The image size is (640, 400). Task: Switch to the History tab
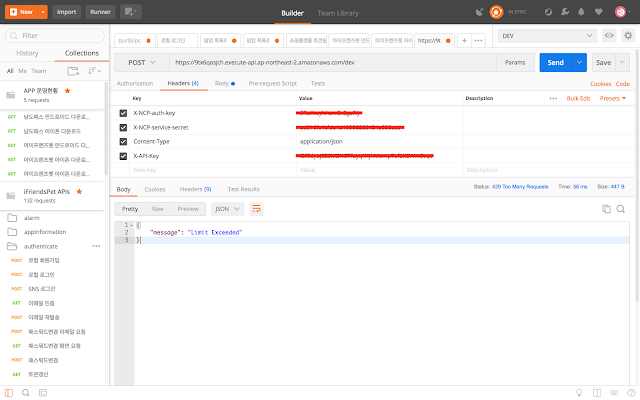27,53
